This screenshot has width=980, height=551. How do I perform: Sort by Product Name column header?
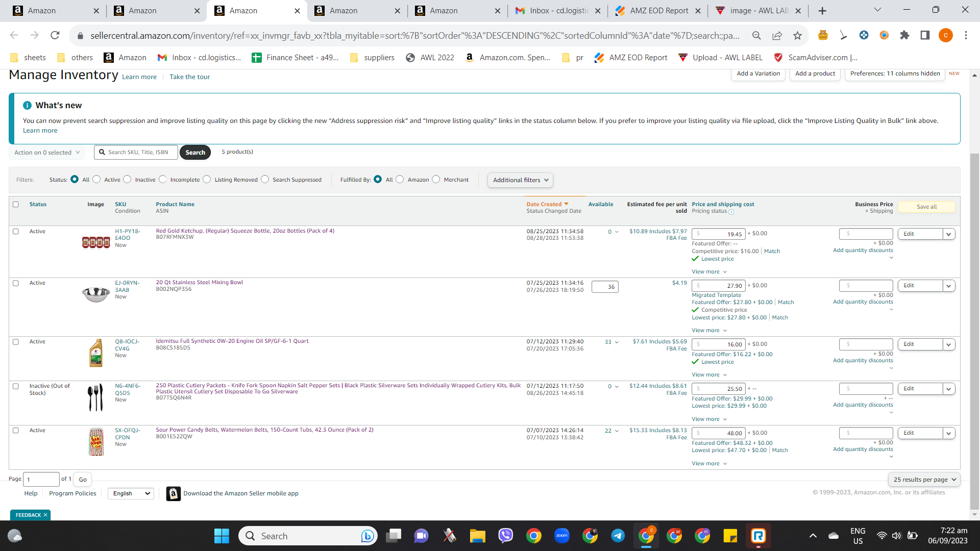coord(175,204)
